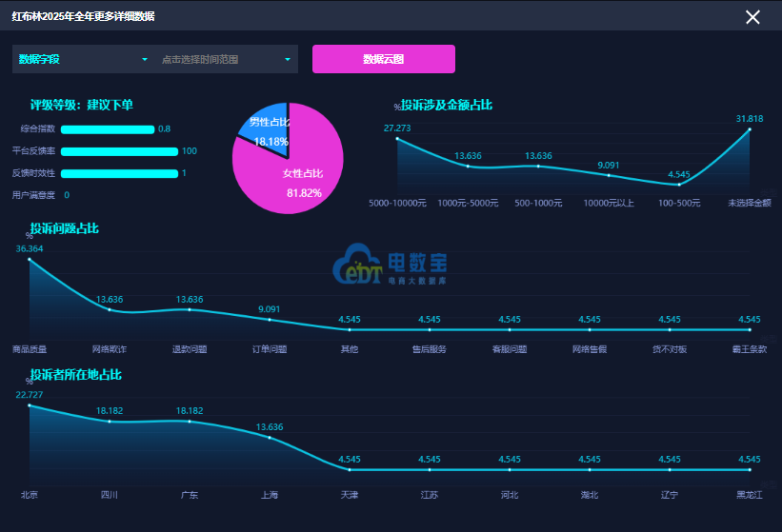Close the 红布林2025 detailed data dialog
782x532 pixels.
click(x=752, y=17)
